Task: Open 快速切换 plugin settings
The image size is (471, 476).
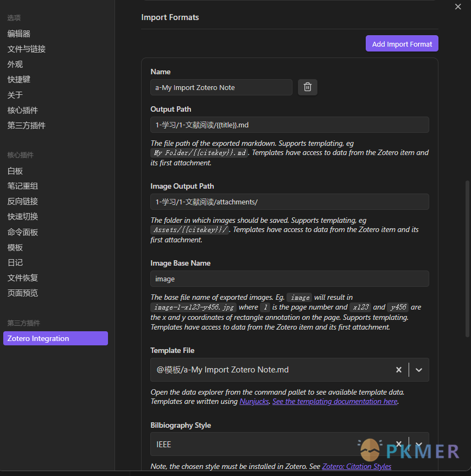Action: click(x=22, y=216)
